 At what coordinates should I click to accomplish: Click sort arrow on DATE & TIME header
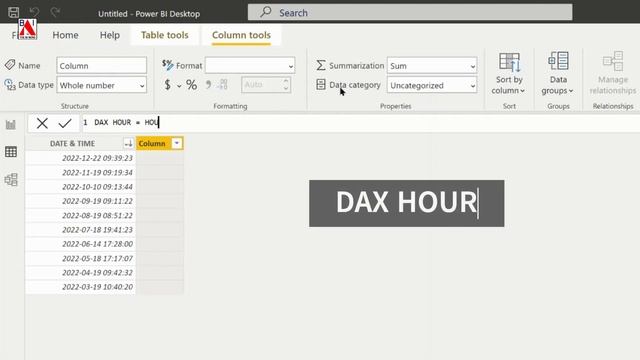click(129, 143)
